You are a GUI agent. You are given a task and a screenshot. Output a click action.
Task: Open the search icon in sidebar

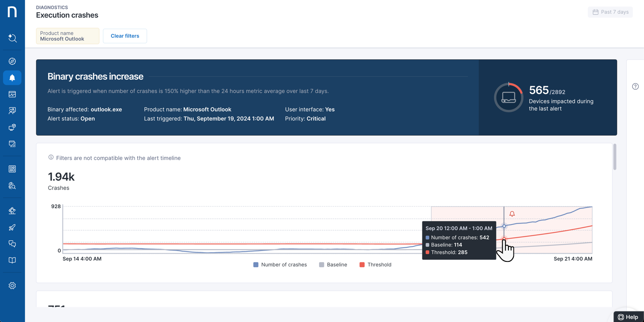click(12, 38)
